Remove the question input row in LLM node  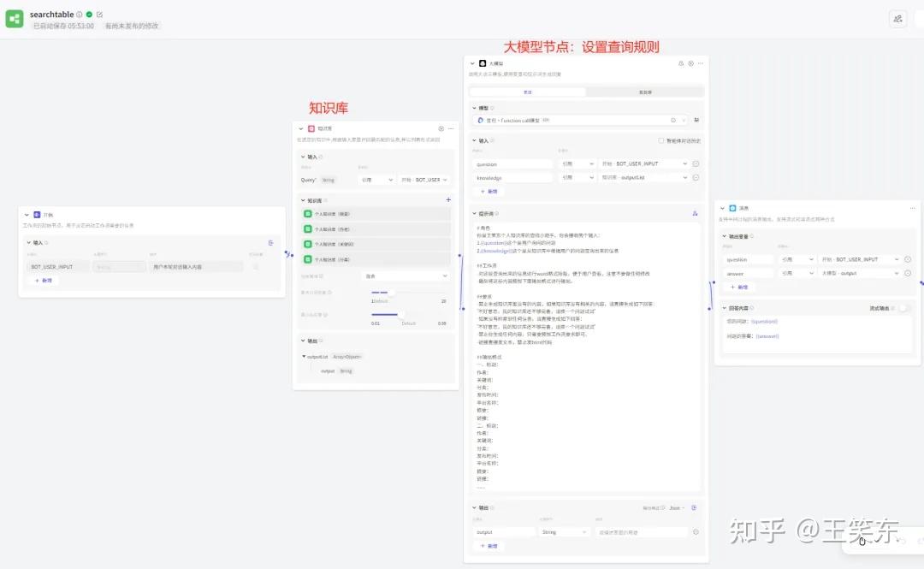pyautogui.click(x=696, y=163)
